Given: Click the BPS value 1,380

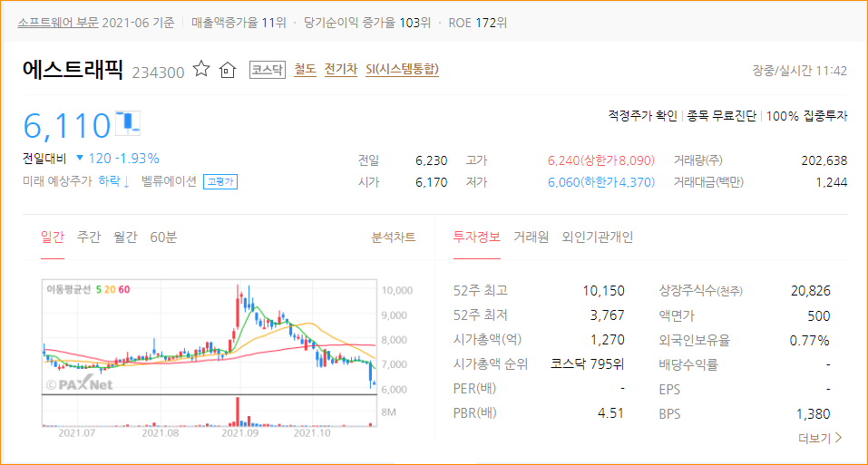Looking at the screenshot, I should click(814, 413).
